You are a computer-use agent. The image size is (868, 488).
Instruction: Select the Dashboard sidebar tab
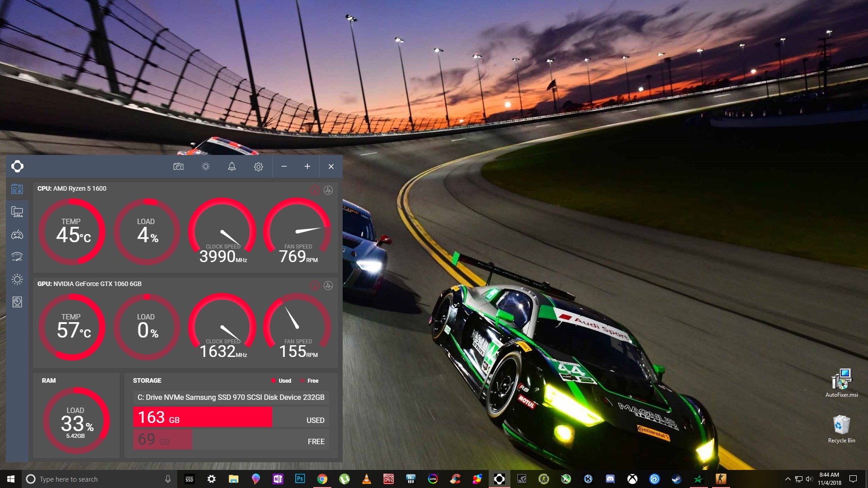click(17, 189)
